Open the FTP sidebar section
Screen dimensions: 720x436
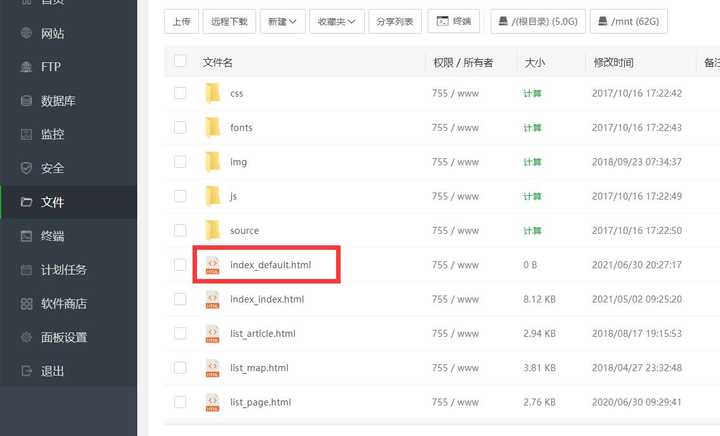68,67
